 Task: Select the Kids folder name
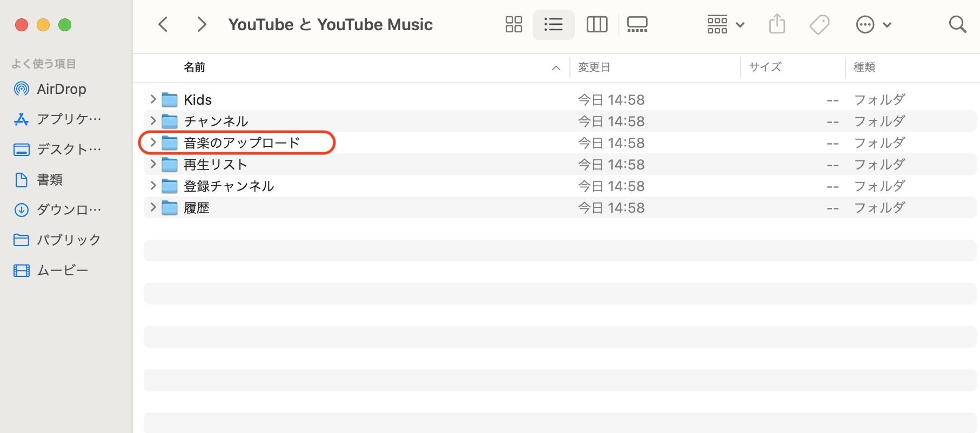point(198,100)
